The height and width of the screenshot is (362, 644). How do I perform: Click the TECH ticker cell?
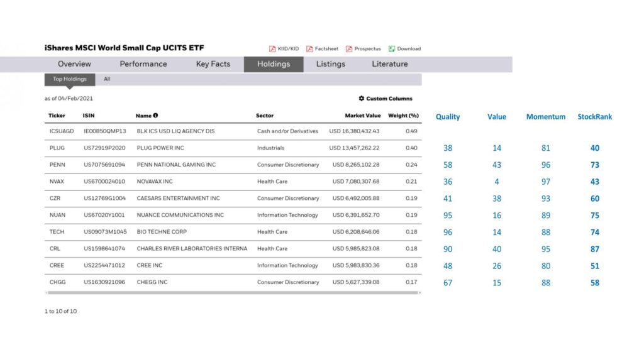pos(57,232)
